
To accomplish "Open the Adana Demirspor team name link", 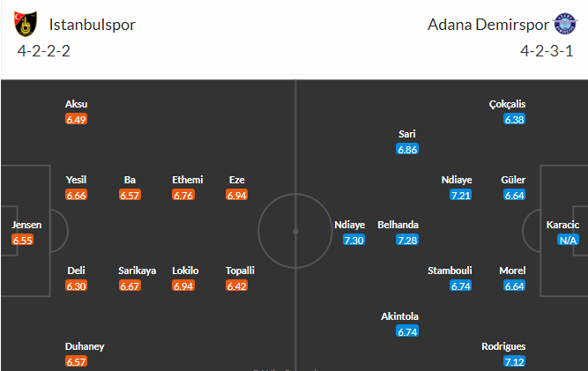I will click(x=488, y=25).
